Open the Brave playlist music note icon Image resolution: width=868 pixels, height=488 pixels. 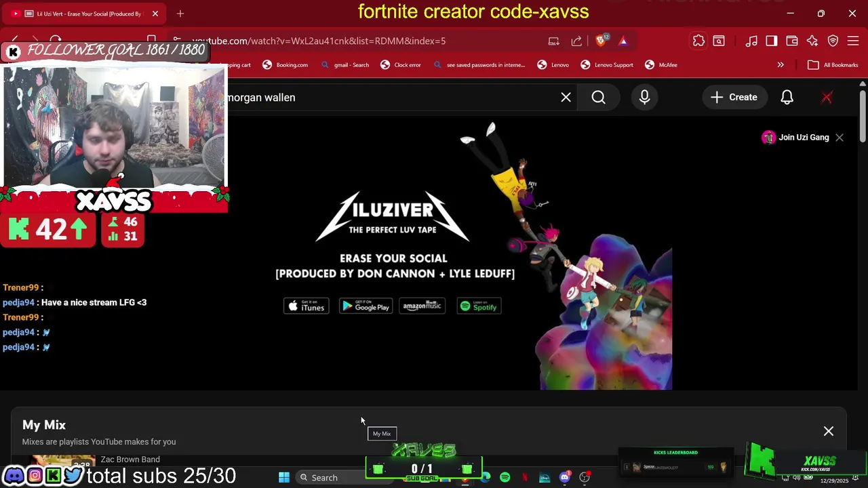pyautogui.click(x=751, y=41)
